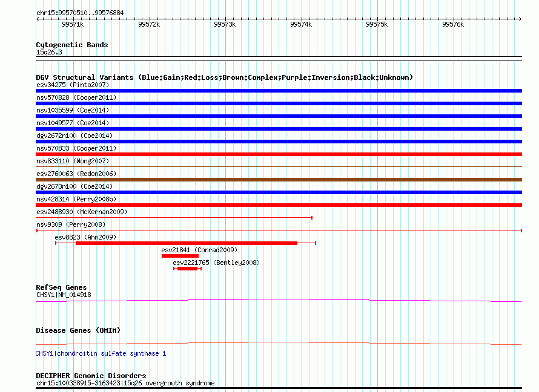The image size is (539, 392).
Task: Click the CHSY1 chondroitin sulfate synthase 1 link
Action: tap(101, 353)
